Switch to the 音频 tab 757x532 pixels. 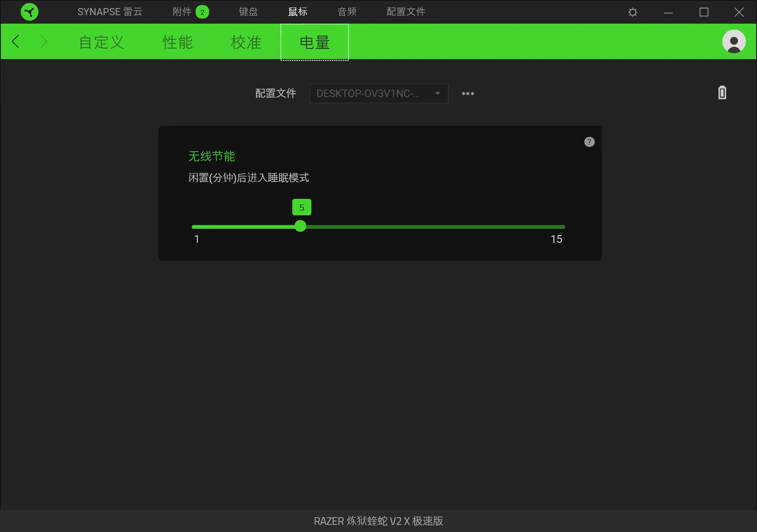click(x=346, y=12)
